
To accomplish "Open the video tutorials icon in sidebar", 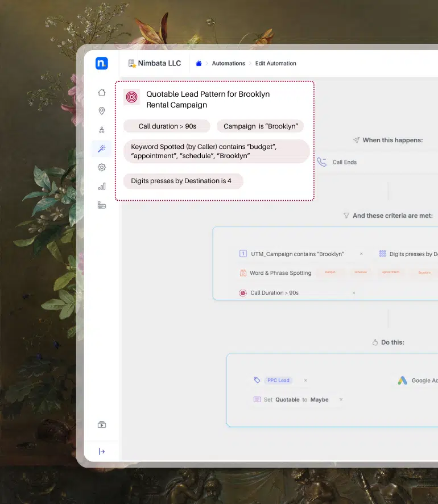I will 102,424.
